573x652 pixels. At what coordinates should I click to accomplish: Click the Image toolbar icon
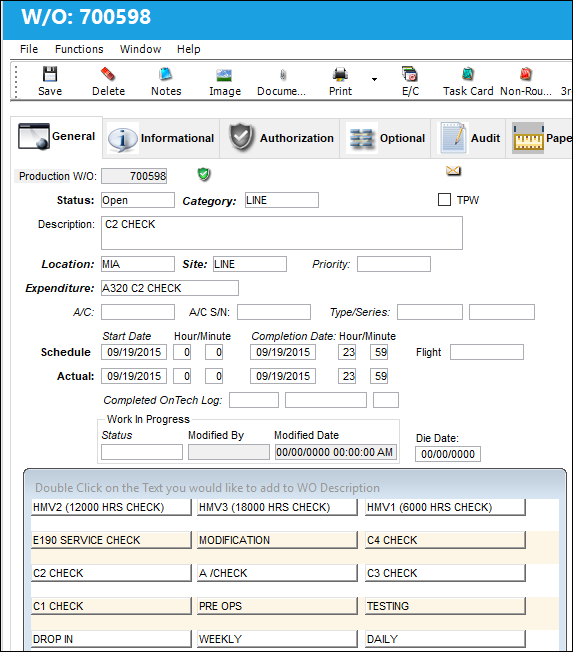click(x=224, y=75)
